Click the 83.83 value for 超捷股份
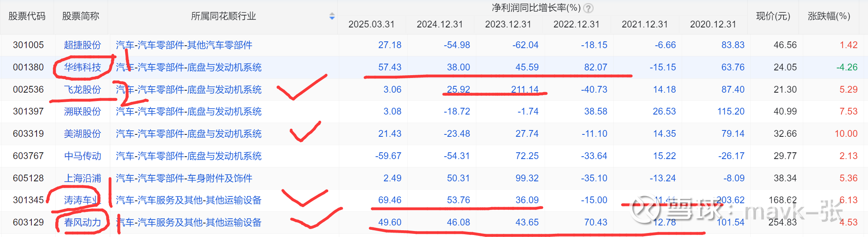The width and height of the screenshot is (868, 237). [x=733, y=45]
